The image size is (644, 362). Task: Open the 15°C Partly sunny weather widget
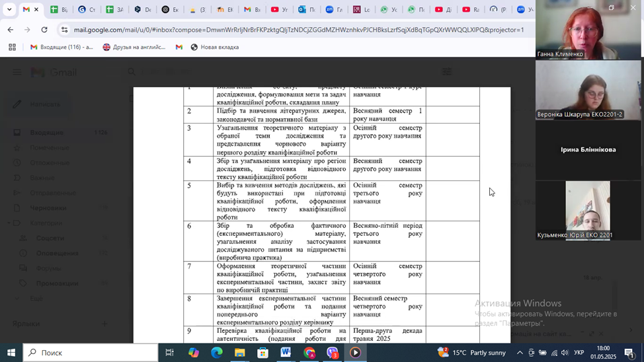471,353
